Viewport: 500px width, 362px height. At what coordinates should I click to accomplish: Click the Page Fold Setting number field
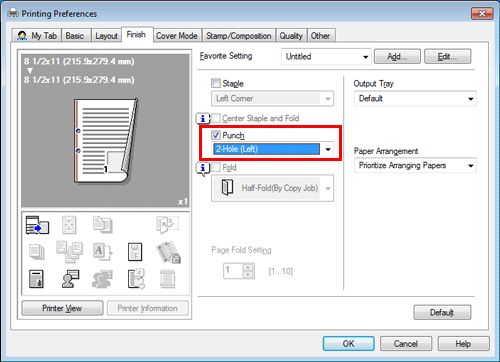coord(233,271)
